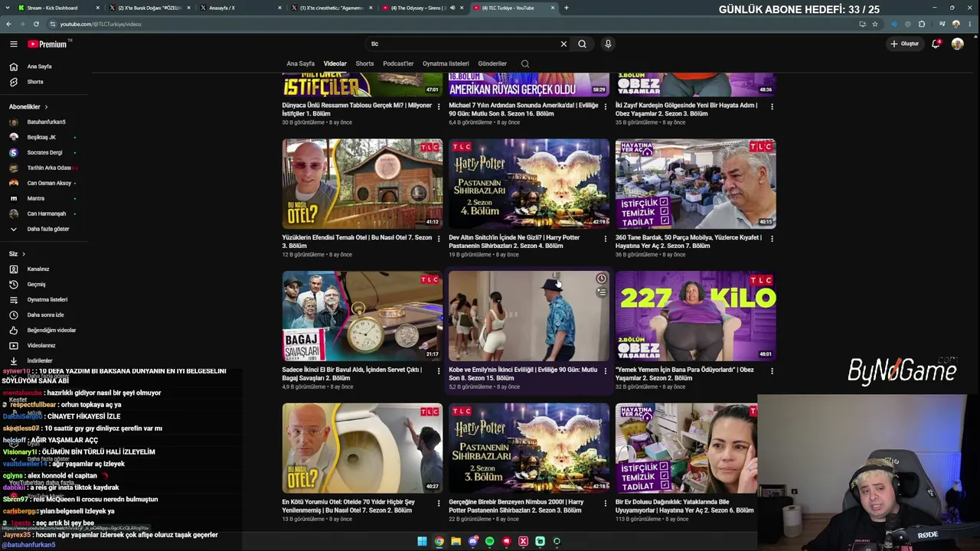Go to the YouTube Premium logo home
Image resolution: width=980 pixels, height=551 pixels.
[x=47, y=44]
